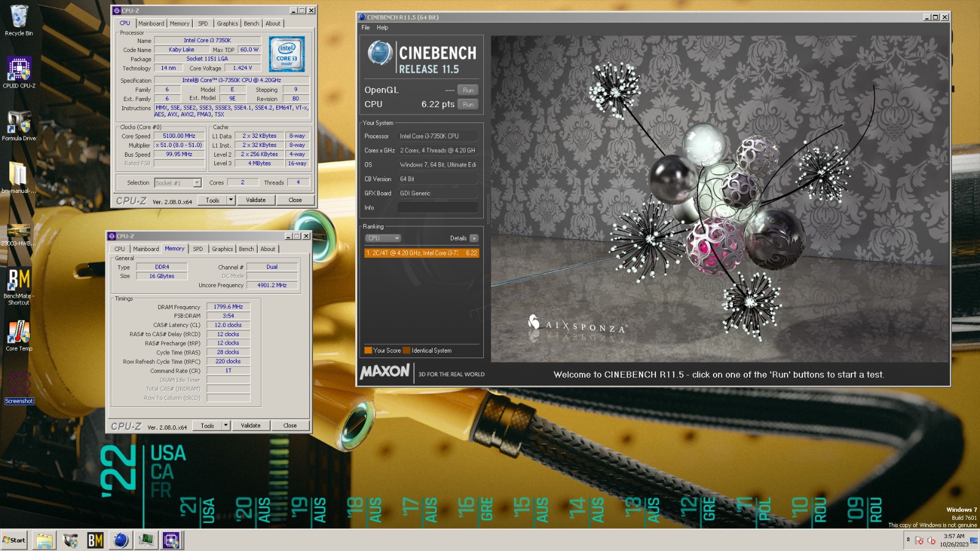Click the Intel Core i3 logo in CPU-Z
The height and width of the screenshot is (551, 980).
tap(287, 54)
